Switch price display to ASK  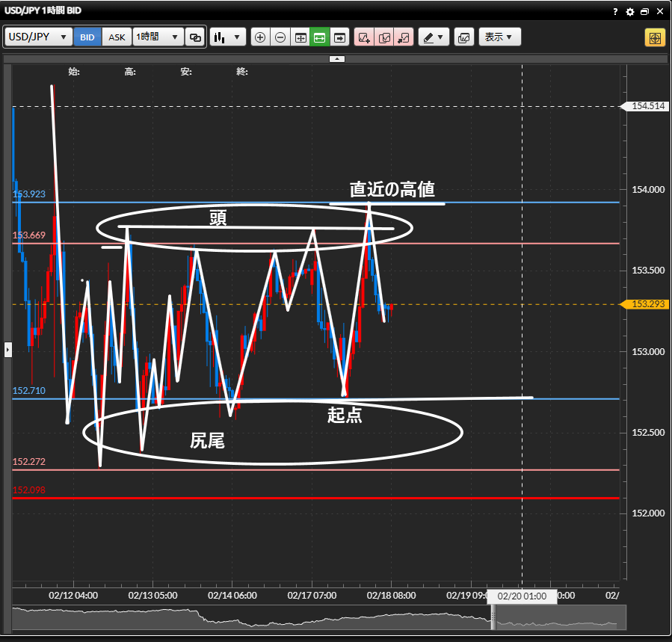(x=117, y=37)
